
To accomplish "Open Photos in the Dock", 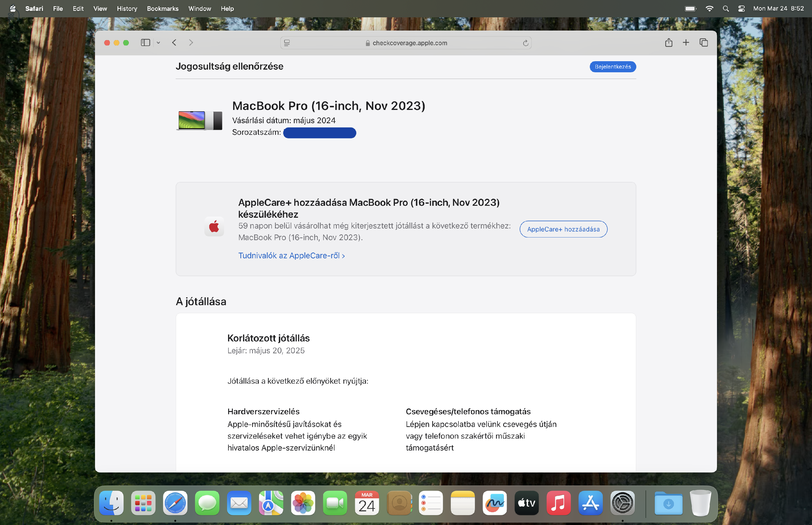I will pyautogui.click(x=303, y=503).
